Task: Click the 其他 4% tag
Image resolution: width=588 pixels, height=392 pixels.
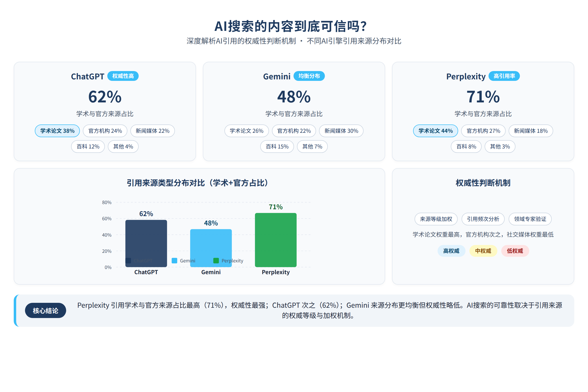Action: (x=123, y=147)
